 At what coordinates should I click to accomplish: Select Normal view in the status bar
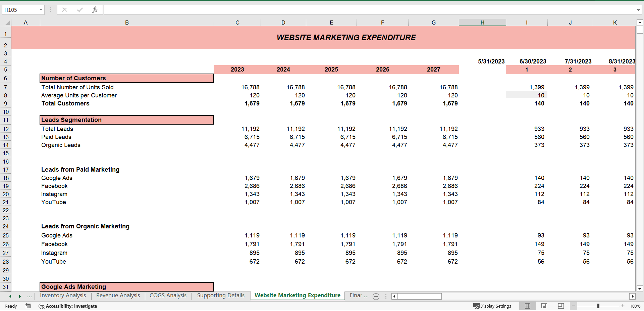tap(527, 306)
